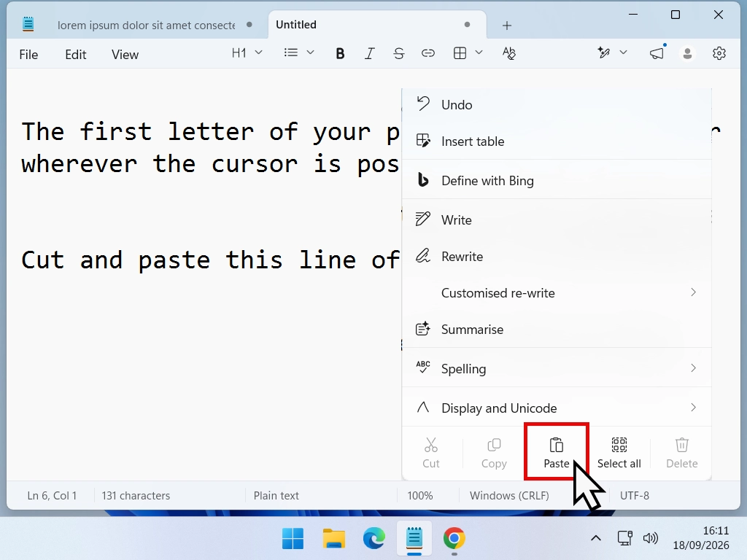Open the Windows Start menu
Viewport: 747px width, 560px height.
(x=293, y=539)
